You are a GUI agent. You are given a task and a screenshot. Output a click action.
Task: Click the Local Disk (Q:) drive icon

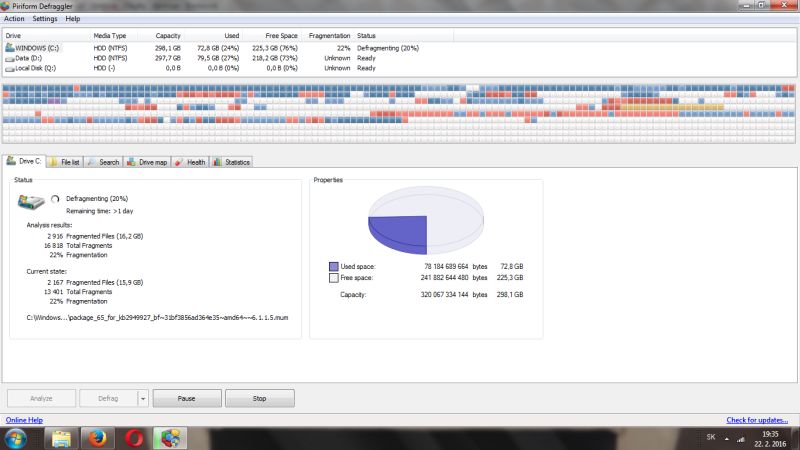point(10,68)
